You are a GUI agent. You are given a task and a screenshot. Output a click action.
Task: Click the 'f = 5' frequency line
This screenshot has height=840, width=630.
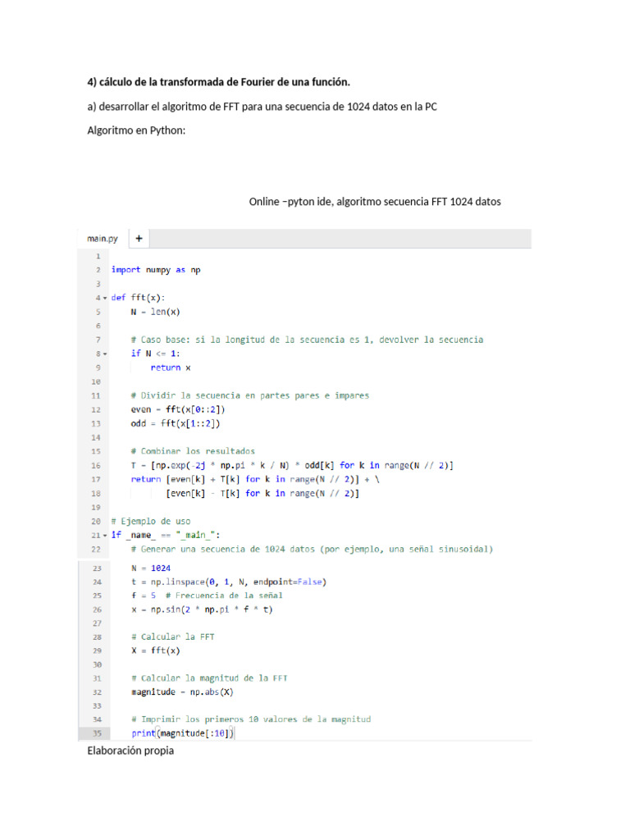[207, 596]
